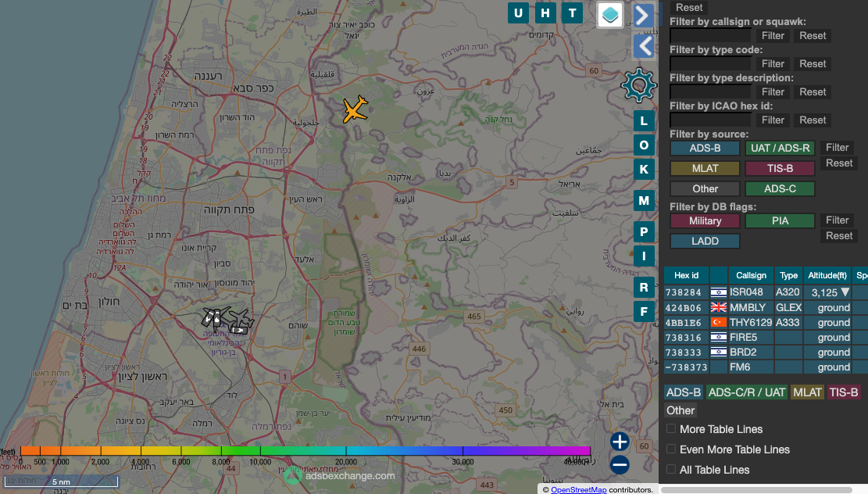Screen dimensions: 868x494
Task: Toggle the LADD DB flag filter
Action: pos(705,242)
